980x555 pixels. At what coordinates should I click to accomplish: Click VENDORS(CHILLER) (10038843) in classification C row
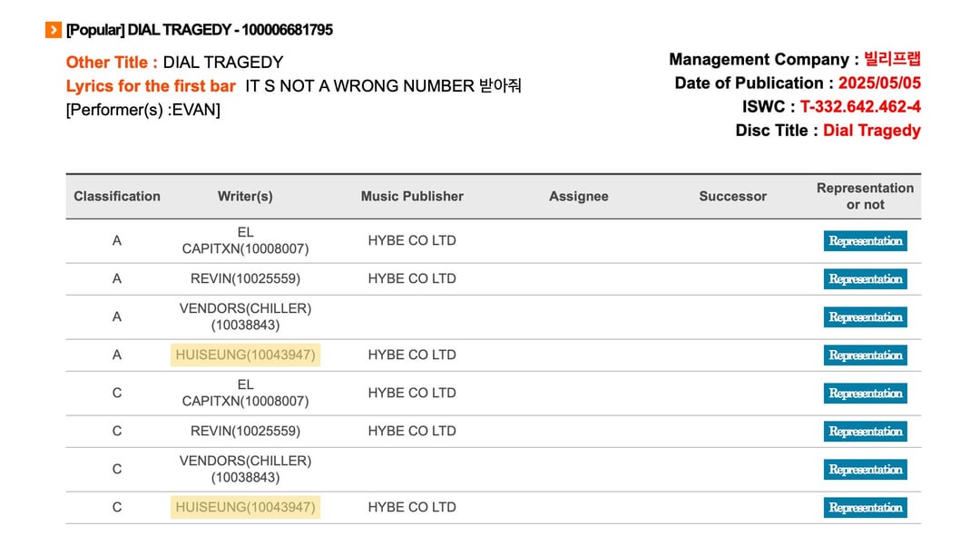pyautogui.click(x=245, y=469)
